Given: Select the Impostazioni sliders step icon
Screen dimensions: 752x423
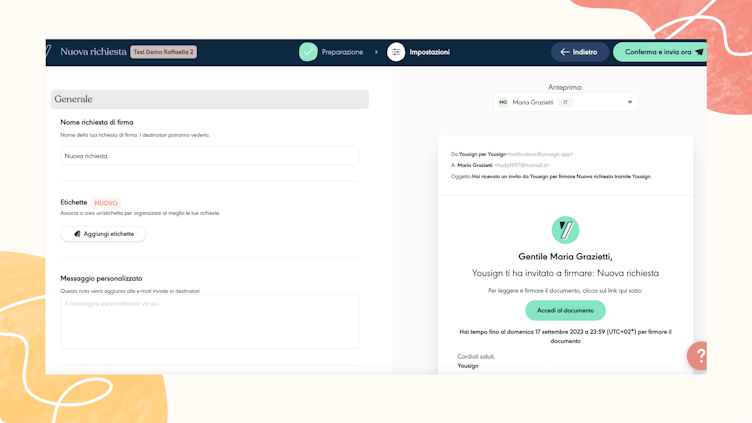Looking at the screenshot, I should 396,52.
